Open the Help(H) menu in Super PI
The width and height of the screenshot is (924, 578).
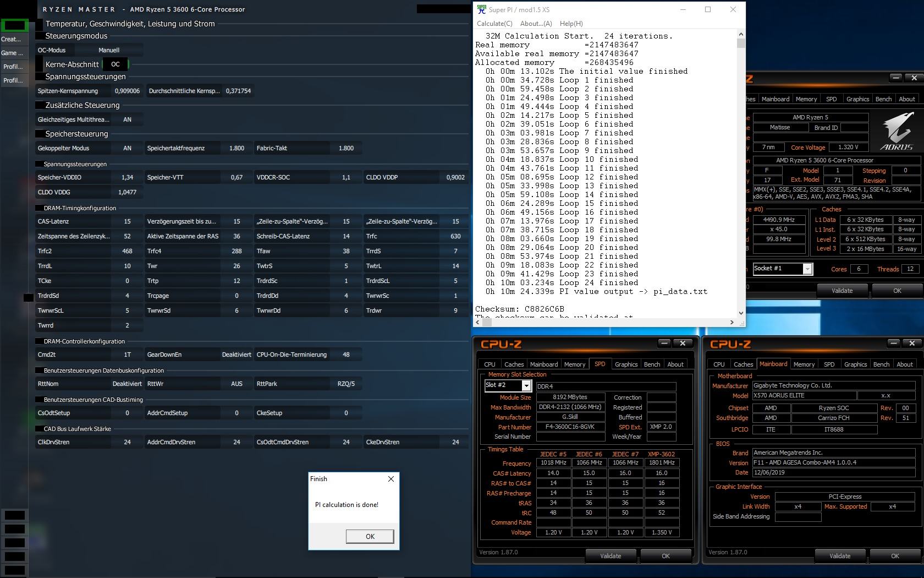(x=571, y=24)
